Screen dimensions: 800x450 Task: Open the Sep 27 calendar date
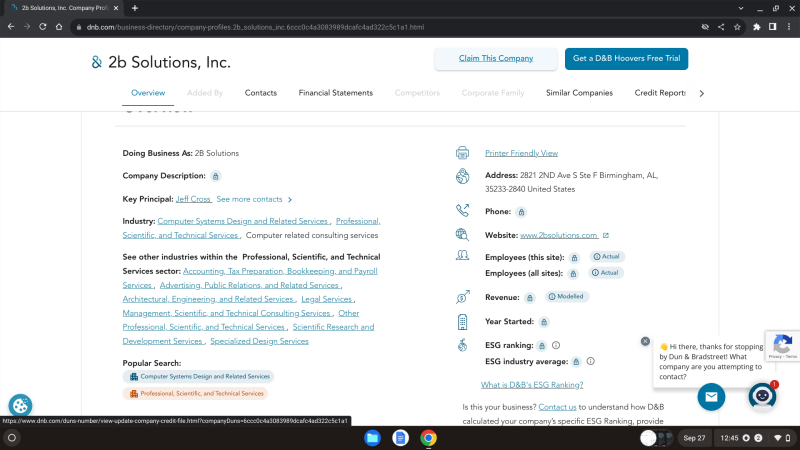pos(694,438)
